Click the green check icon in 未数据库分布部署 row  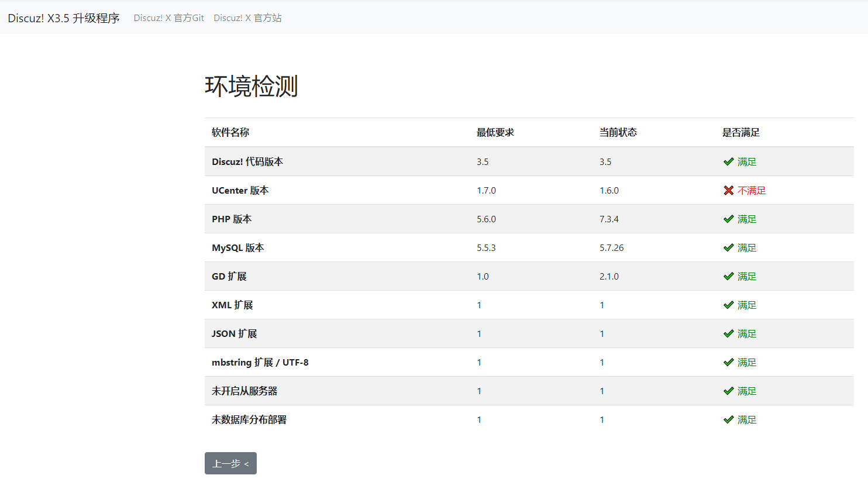[728, 419]
